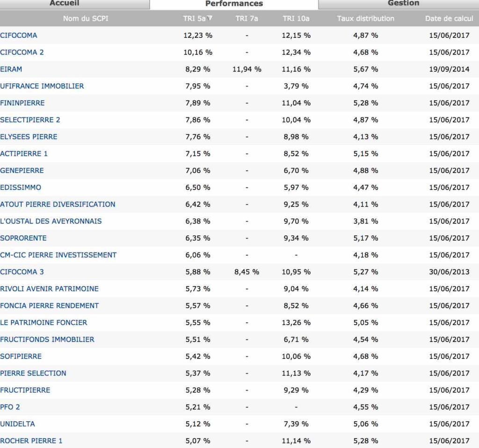Open the CIFOCOMA 3 link
This screenshot has width=479, height=448.
pos(22,272)
